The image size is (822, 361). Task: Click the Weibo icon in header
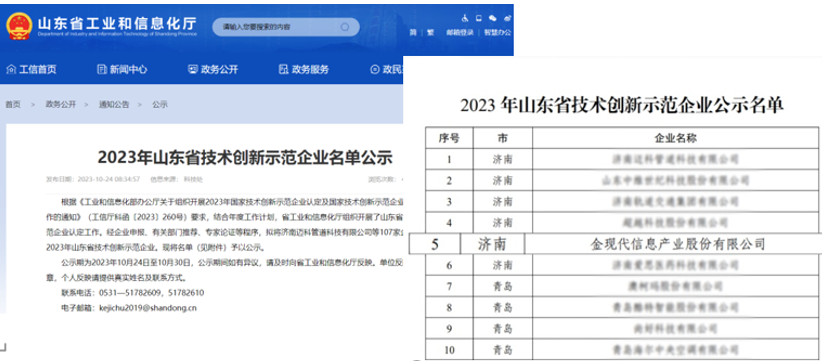pos(507,18)
